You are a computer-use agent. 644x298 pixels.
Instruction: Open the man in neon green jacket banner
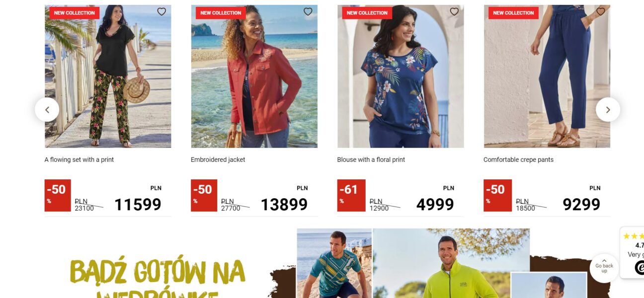click(x=451, y=263)
